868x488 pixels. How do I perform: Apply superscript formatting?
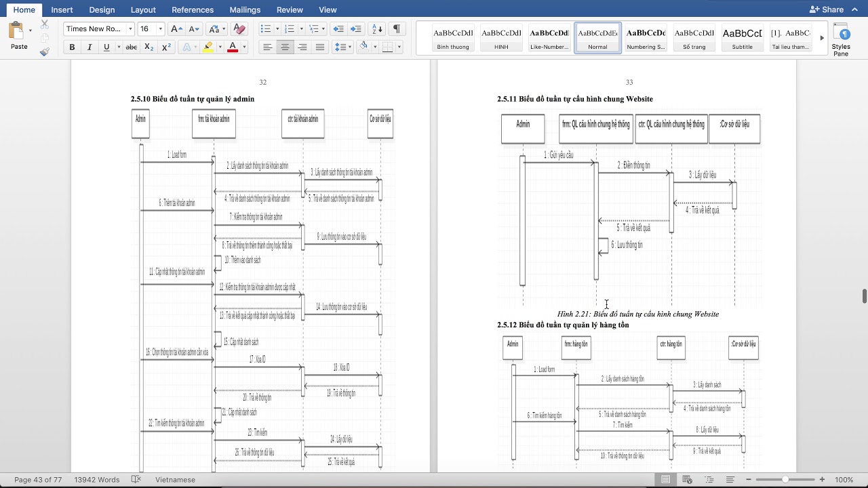167,47
